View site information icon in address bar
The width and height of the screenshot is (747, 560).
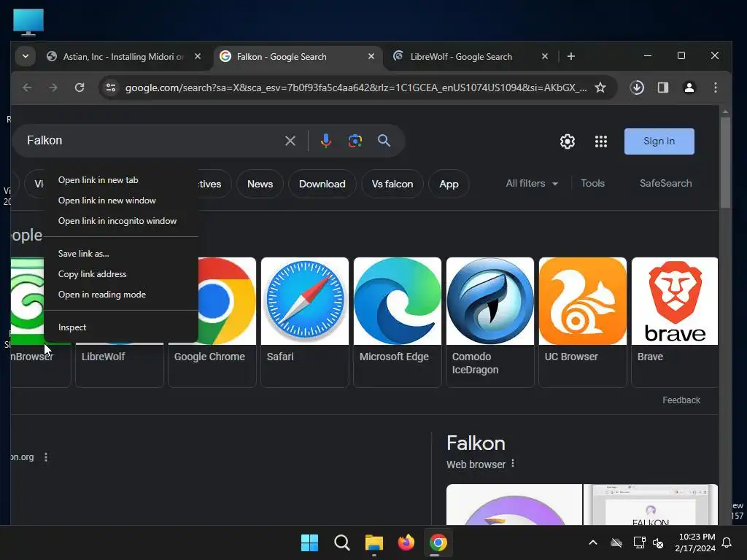coord(111,87)
